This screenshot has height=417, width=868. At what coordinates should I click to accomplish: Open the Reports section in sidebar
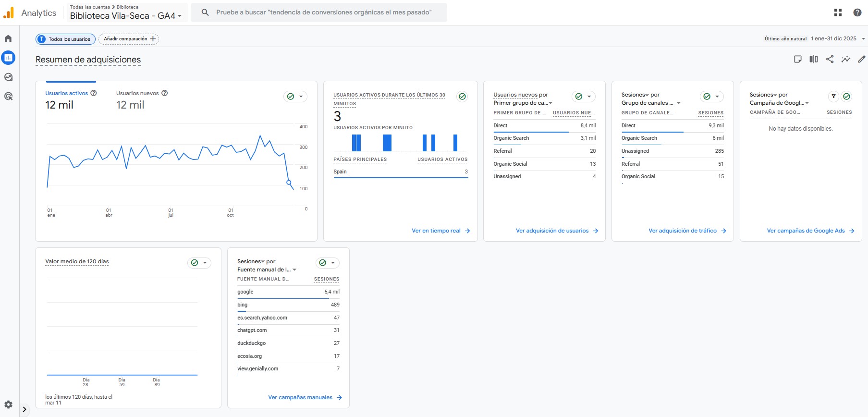click(x=8, y=58)
